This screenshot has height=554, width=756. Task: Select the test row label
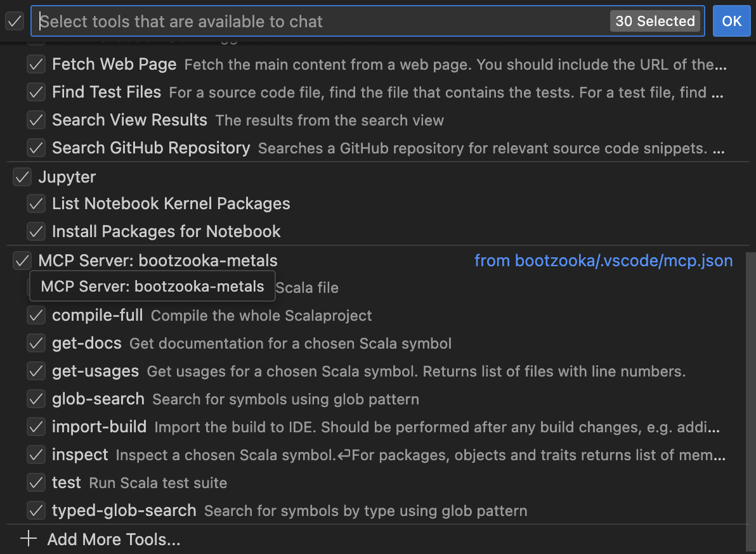[x=67, y=483]
